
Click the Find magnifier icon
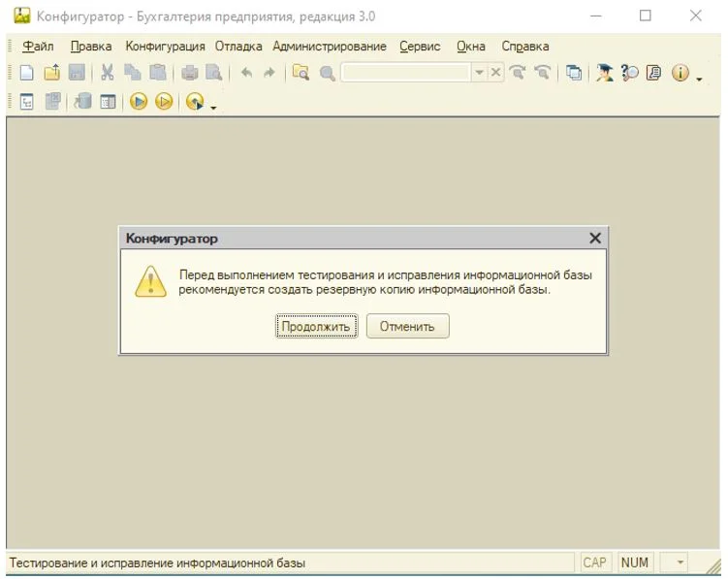[x=327, y=74]
